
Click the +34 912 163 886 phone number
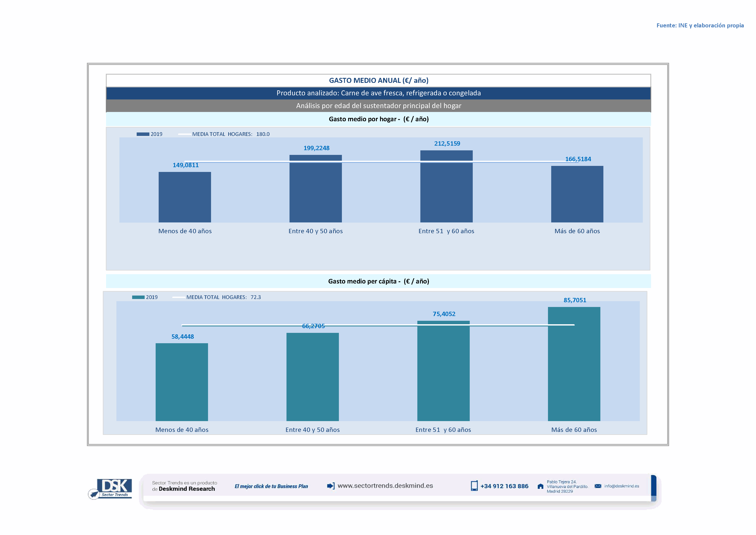tap(504, 486)
